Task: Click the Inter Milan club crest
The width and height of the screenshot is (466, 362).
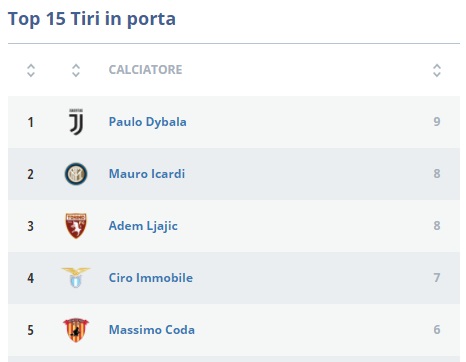Action: tap(76, 174)
